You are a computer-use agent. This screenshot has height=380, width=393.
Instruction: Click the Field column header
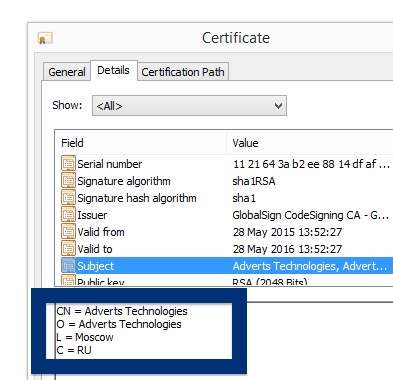[x=141, y=143]
